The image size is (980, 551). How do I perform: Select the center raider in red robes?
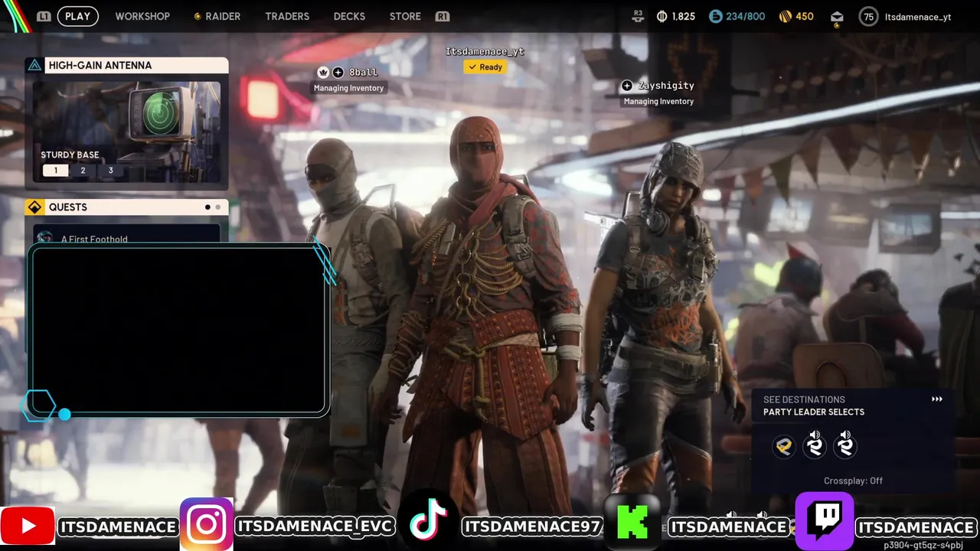pos(486,306)
